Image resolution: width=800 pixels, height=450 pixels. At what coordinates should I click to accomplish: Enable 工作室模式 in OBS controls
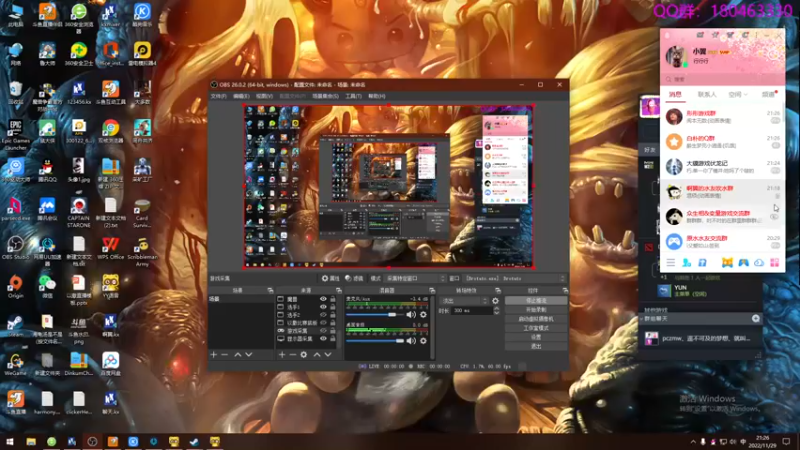pyautogui.click(x=536, y=328)
